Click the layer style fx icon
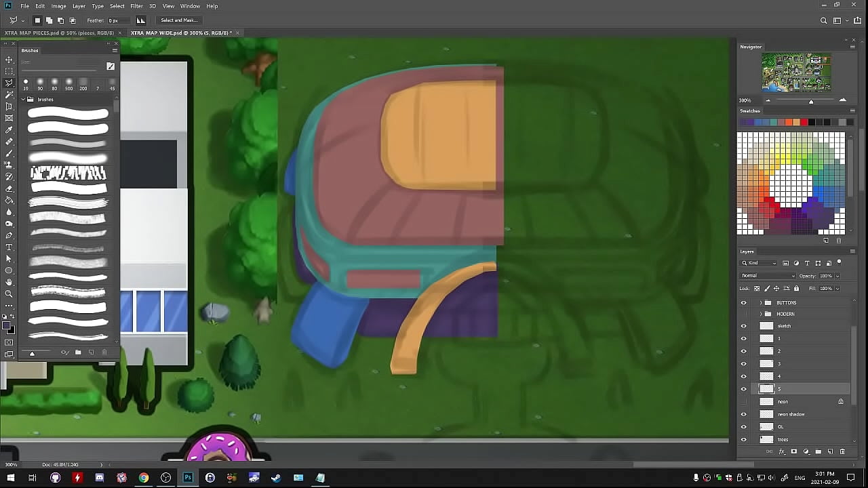This screenshot has width=868, height=488. pos(782,451)
